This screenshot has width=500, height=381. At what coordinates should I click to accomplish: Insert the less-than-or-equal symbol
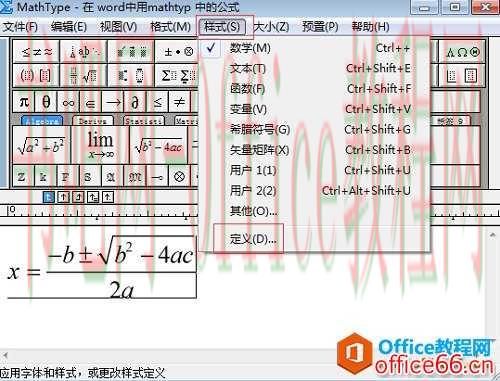pos(157,102)
